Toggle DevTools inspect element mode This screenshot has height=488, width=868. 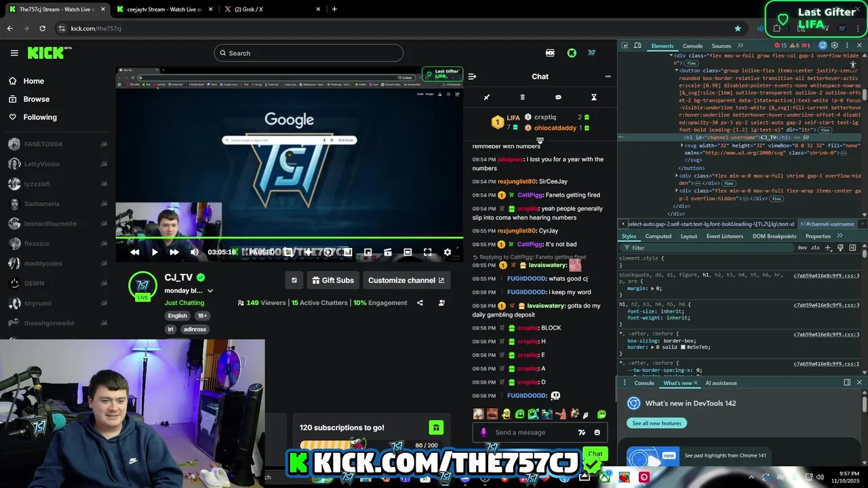pyautogui.click(x=625, y=45)
